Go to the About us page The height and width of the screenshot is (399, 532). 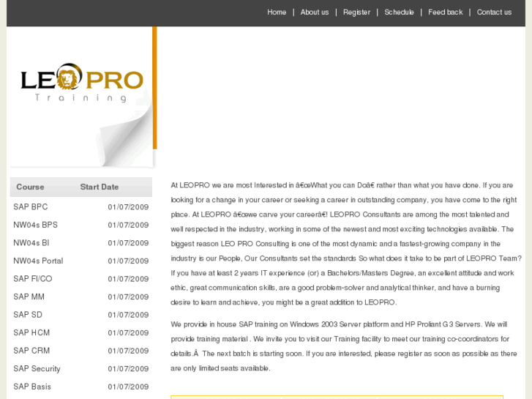pyautogui.click(x=315, y=12)
